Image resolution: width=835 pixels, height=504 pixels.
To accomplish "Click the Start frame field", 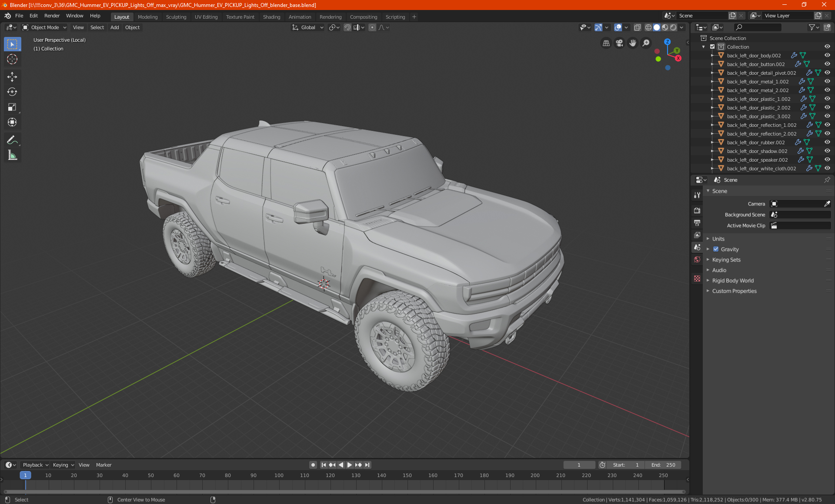I will coord(625,465).
